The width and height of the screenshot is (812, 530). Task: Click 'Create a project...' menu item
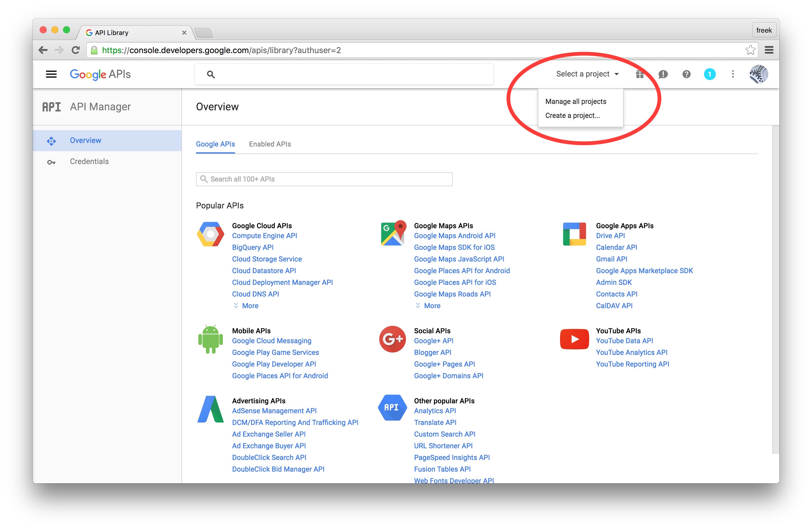click(573, 115)
